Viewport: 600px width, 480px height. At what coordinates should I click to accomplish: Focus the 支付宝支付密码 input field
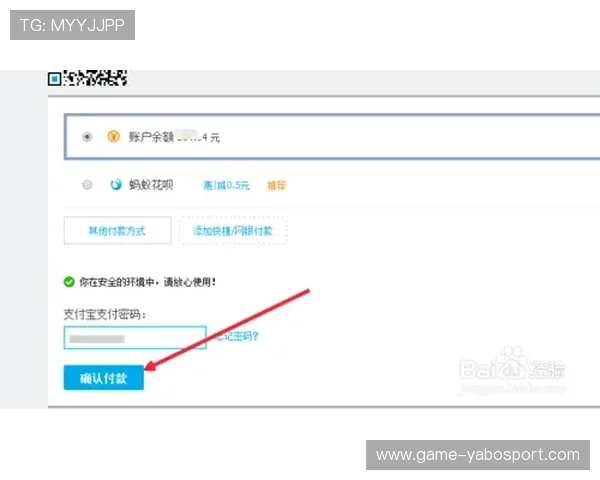(x=135, y=338)
